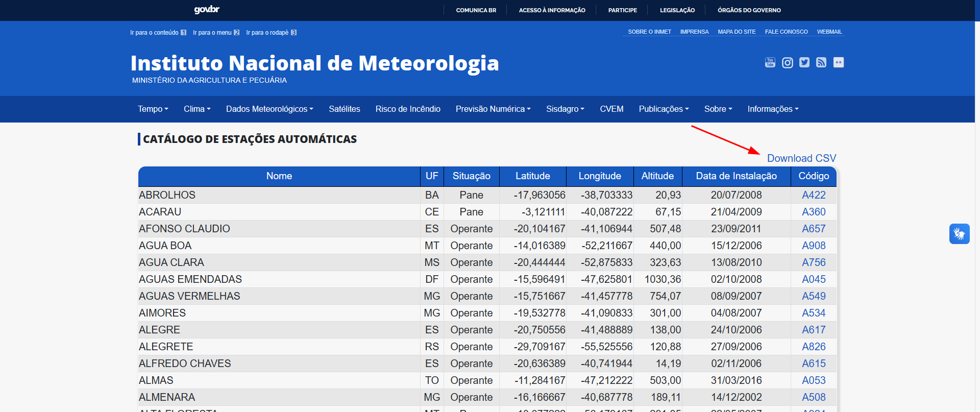The width and height of the screenshot is (980, 412).
Task: Open the WEBMAIL link
Action: 829,32
